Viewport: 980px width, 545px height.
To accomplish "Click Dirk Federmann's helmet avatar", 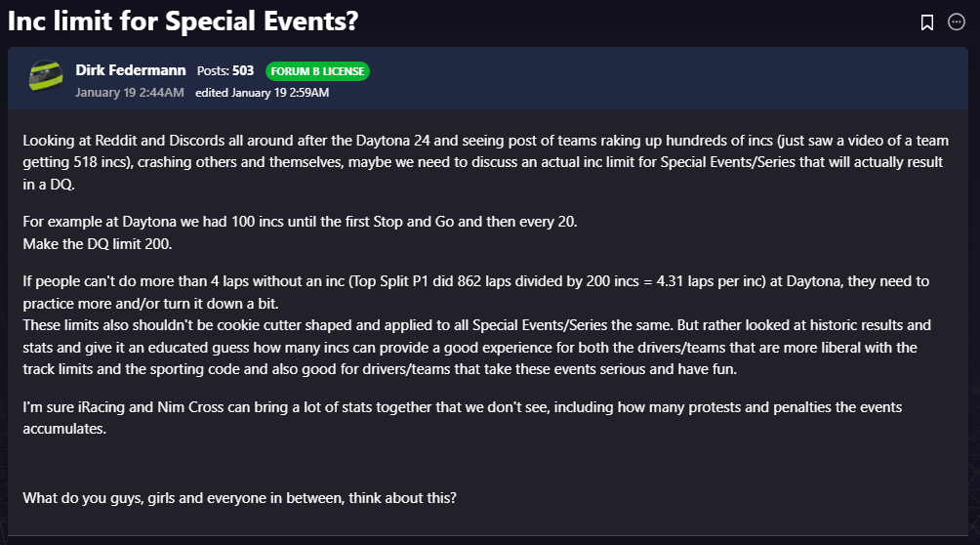I will point(45,79).
